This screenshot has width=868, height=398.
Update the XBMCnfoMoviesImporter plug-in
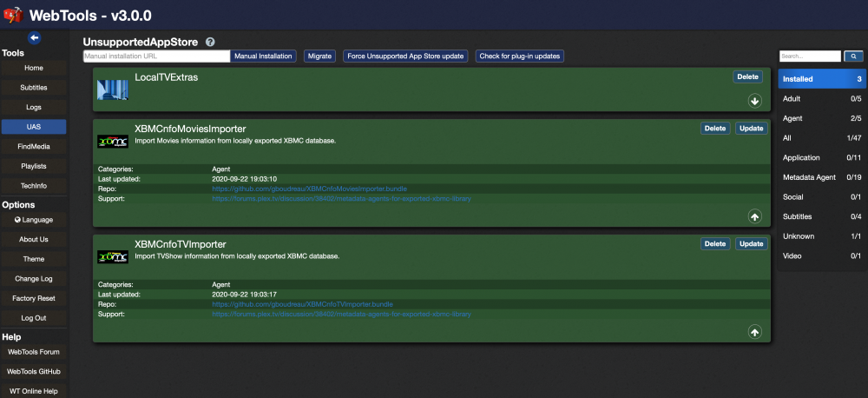752,128
